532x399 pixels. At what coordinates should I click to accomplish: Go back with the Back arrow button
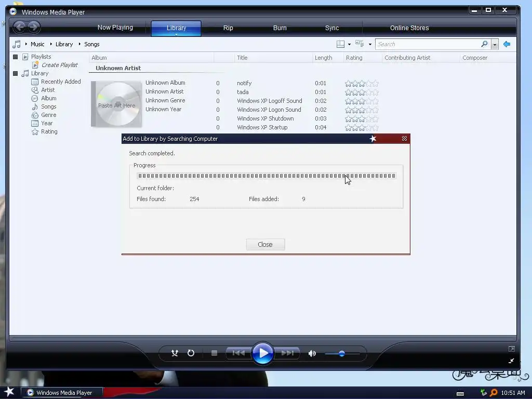pyautogui.click(x=20, y=27)
